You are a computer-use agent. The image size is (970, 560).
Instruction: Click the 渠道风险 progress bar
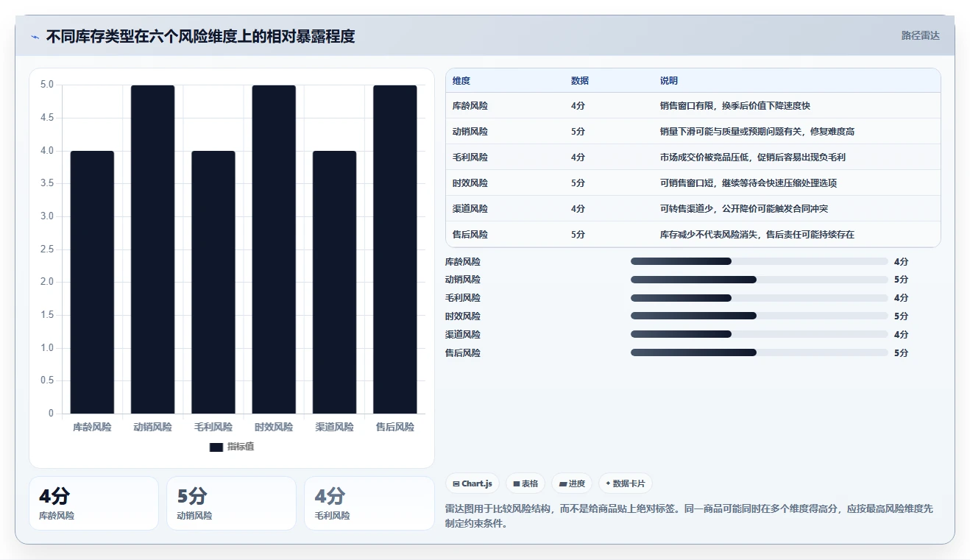tap(760, 335)
